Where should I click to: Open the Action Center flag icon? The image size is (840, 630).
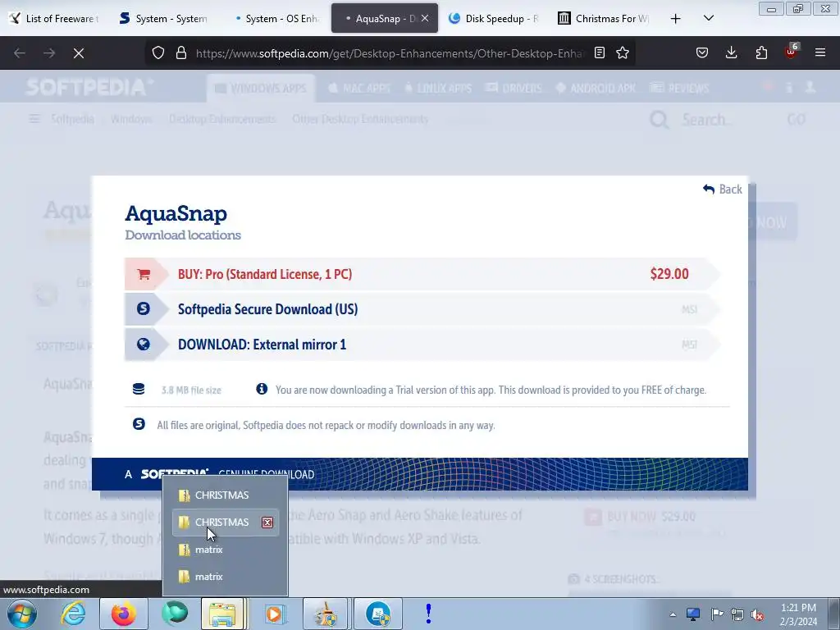click(717, 614)
